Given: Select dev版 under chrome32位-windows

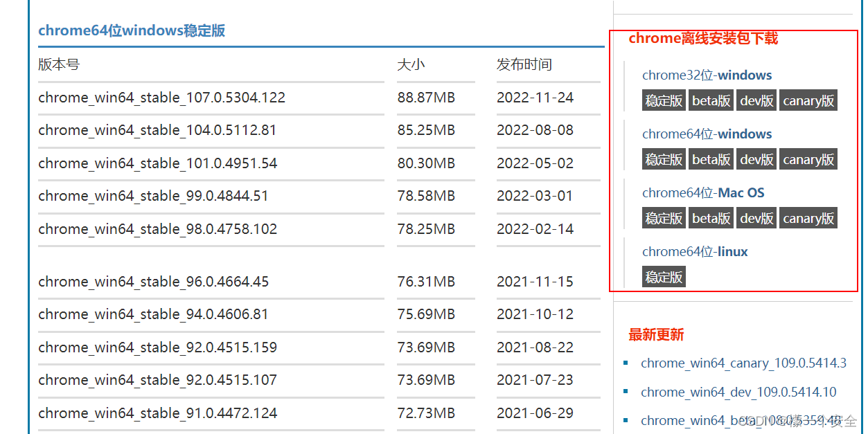Looking at the screenshot, I should tap(756, 100).
